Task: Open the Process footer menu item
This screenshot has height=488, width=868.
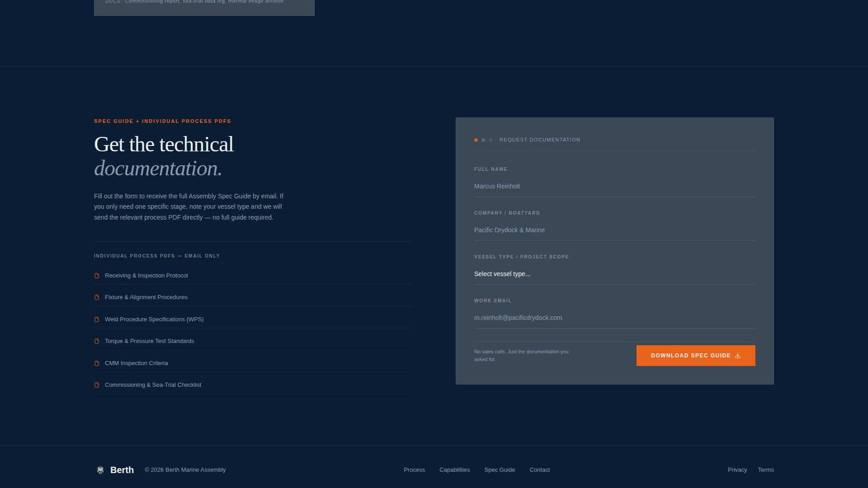Action: point(414,470)
